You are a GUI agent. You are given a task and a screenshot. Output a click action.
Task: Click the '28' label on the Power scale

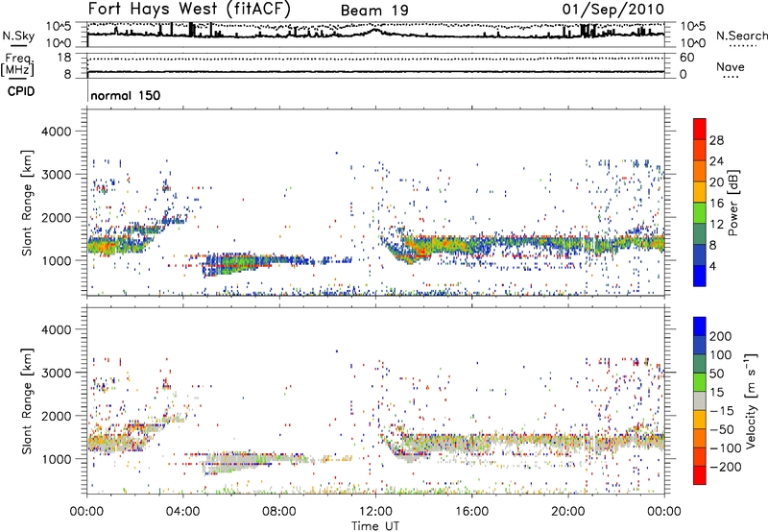click(x=716, y=140)
